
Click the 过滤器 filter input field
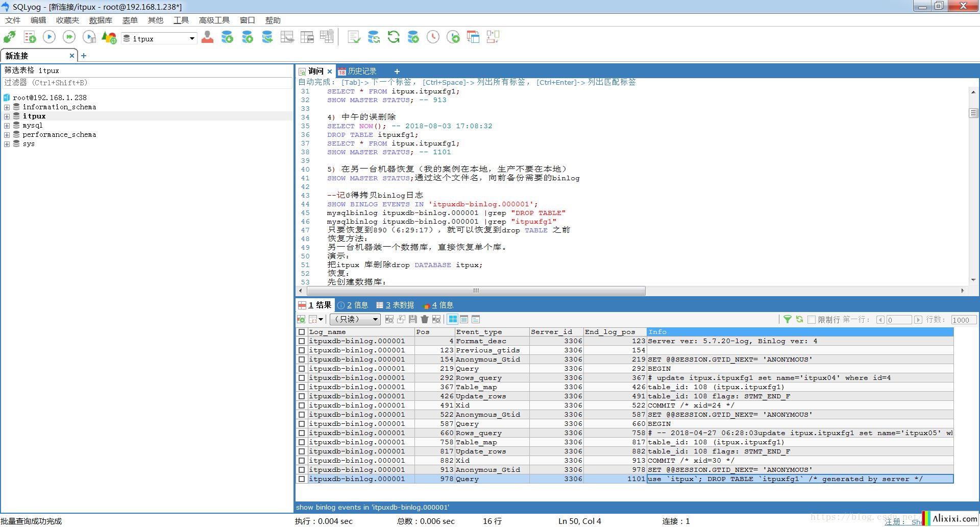[x=147, y=83]
